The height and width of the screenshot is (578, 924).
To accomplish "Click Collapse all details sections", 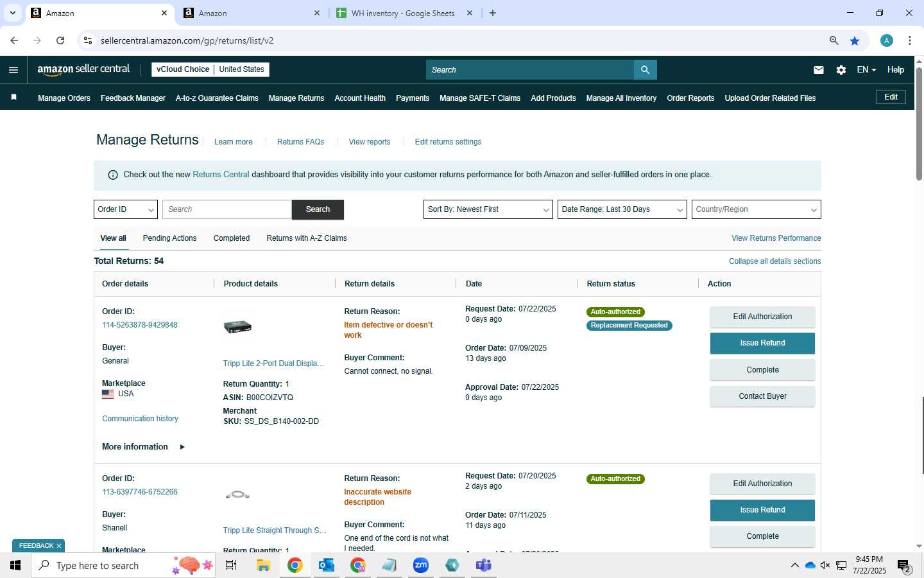I will tap(774, 261).
